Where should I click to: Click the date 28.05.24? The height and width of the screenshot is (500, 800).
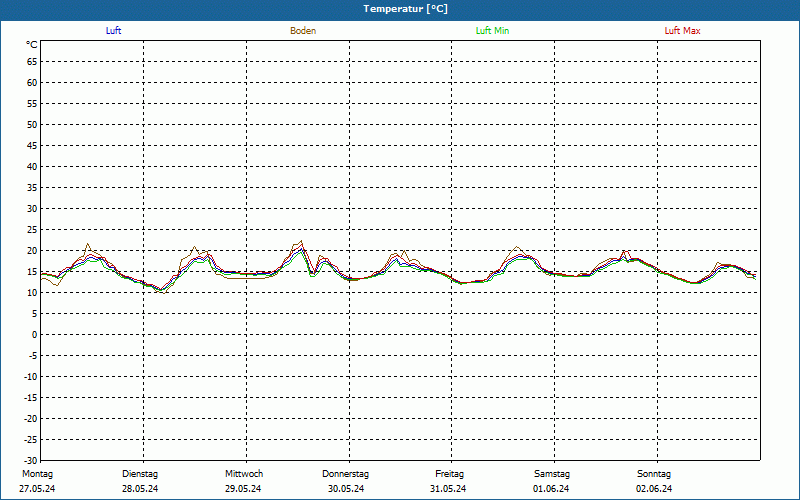(x=140, y=489)
